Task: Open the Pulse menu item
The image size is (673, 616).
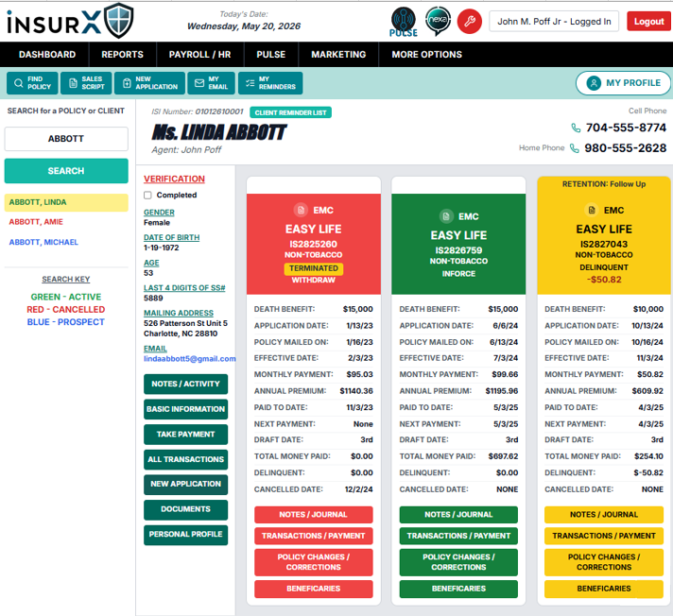Action: 271,55
